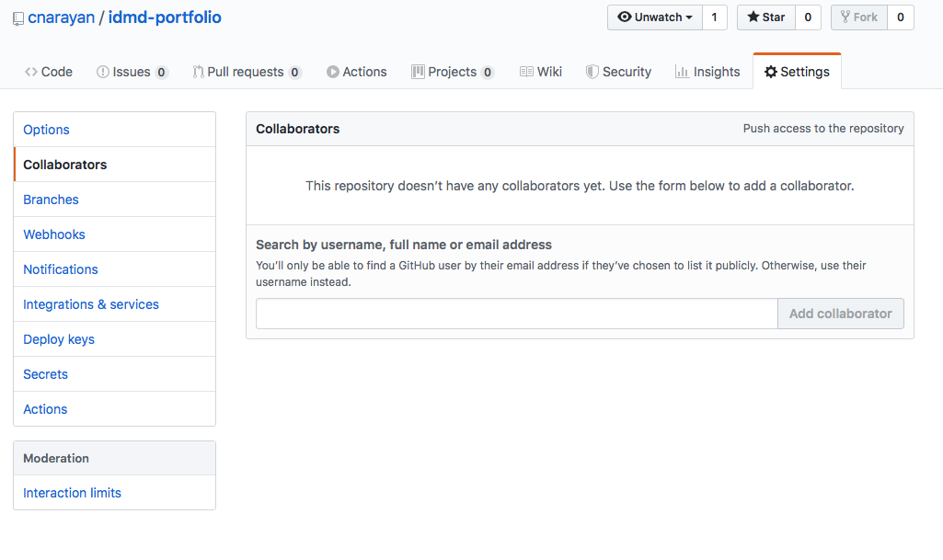Go to Branches settings
The image size is (943, 560).
click(x=114, y=200)
